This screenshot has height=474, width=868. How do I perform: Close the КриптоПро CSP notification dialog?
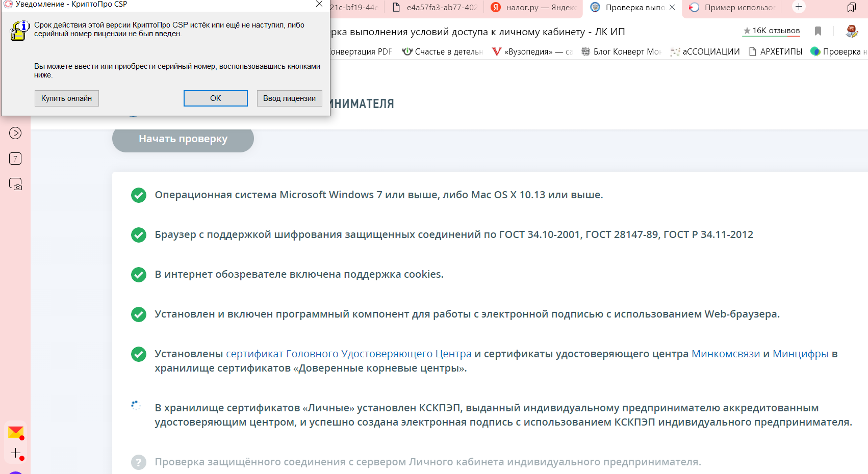tap(319, 4)
